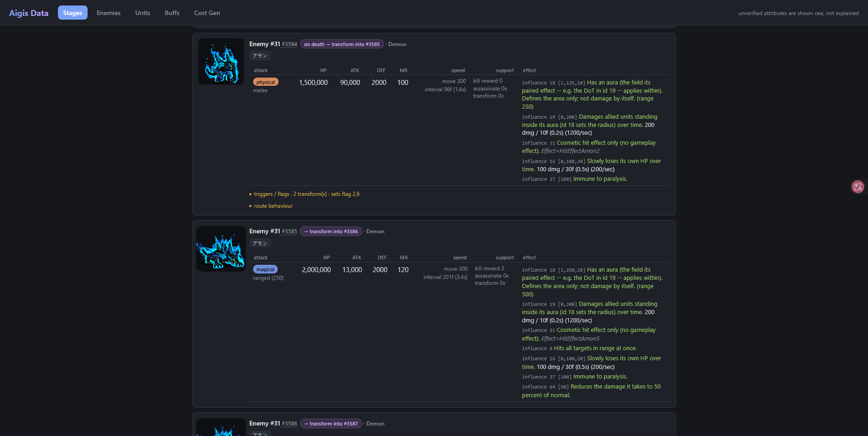The width and height of the screenshot is (868, 436).
Task: Open the Enemies tab
Action: pyautogui.click(x=109, y=13)
